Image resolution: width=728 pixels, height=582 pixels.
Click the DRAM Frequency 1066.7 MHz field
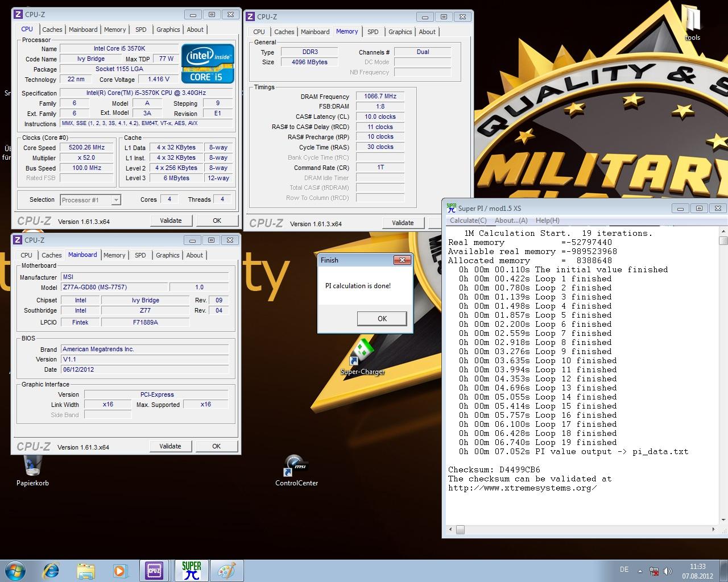[x=380, y=96]
